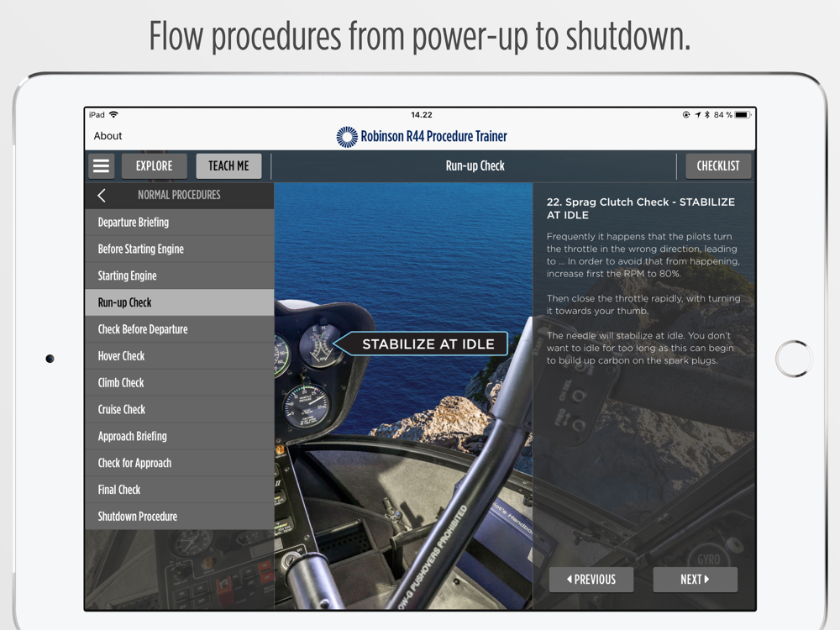Switch to Teach Me mode
840x630 pixels.
click(x=228, y=166)
